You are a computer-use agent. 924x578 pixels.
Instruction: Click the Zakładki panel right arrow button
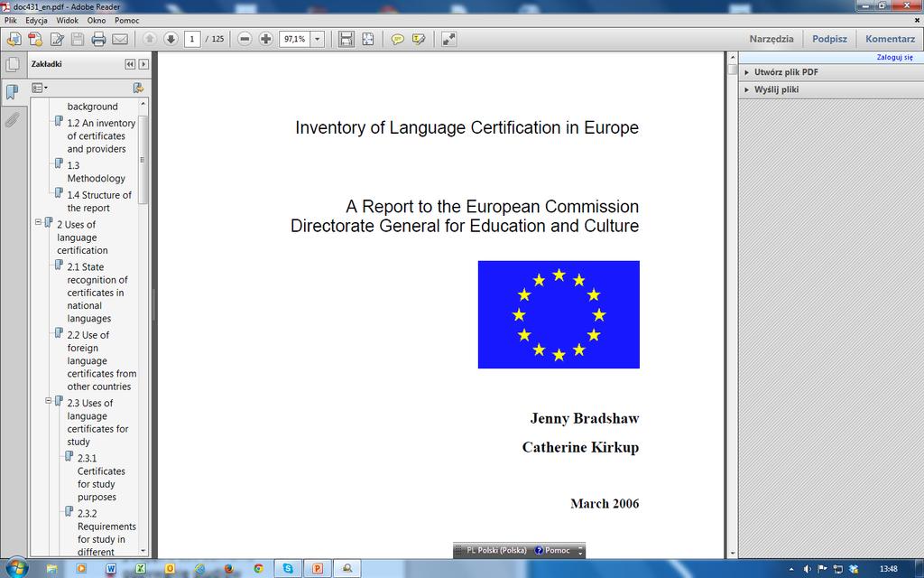point(143,64)
